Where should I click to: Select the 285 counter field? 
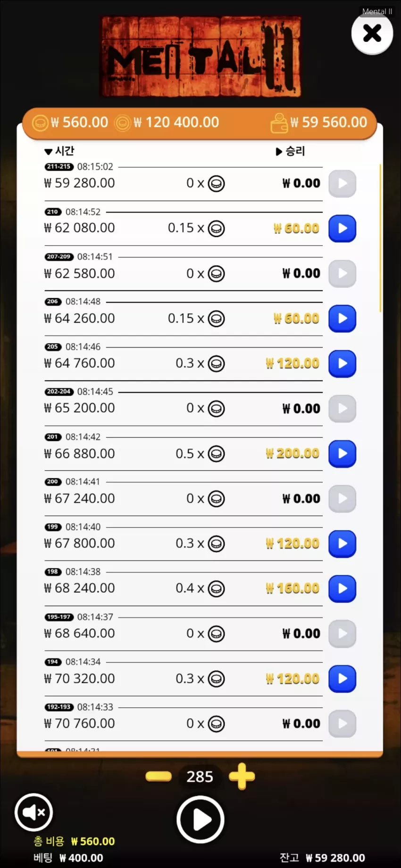point(200,777)
